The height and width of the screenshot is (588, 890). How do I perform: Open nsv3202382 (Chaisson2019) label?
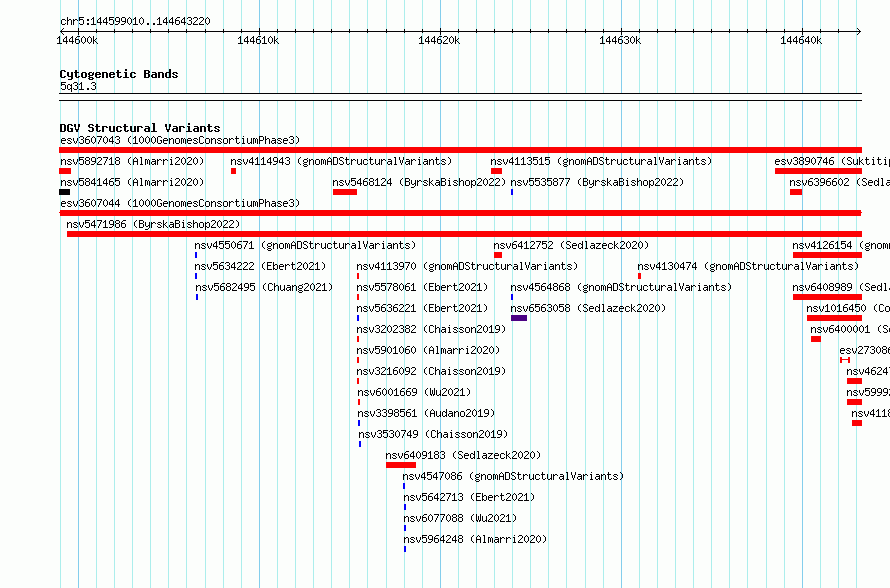coord(431,329)
